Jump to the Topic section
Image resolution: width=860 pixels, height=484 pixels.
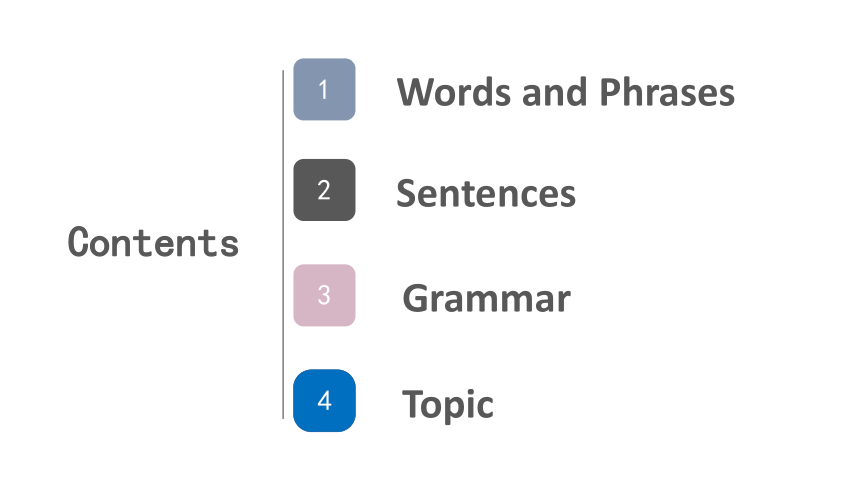point(448,404)
